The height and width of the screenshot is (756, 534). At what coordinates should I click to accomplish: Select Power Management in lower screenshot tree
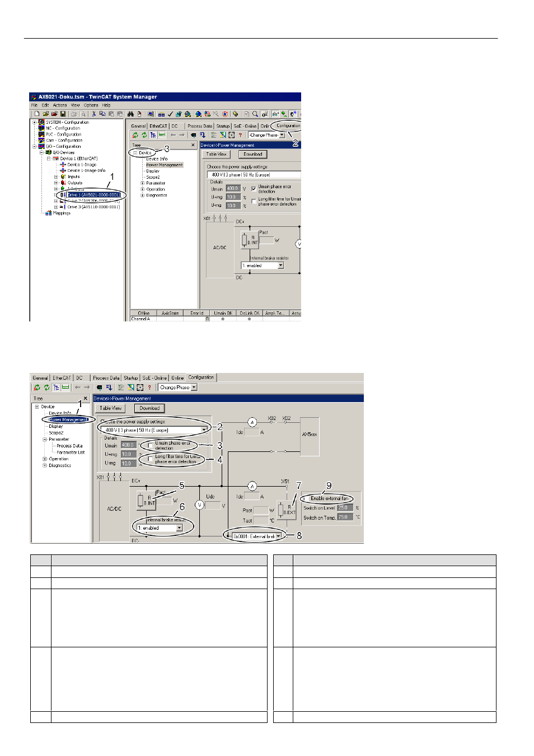pyautogui.click(x=67, y=419)
